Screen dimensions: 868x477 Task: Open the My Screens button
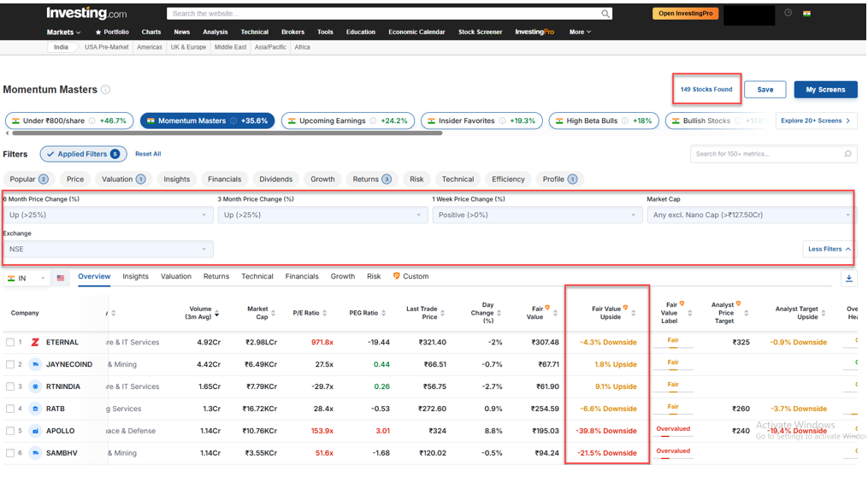[825, 90]
